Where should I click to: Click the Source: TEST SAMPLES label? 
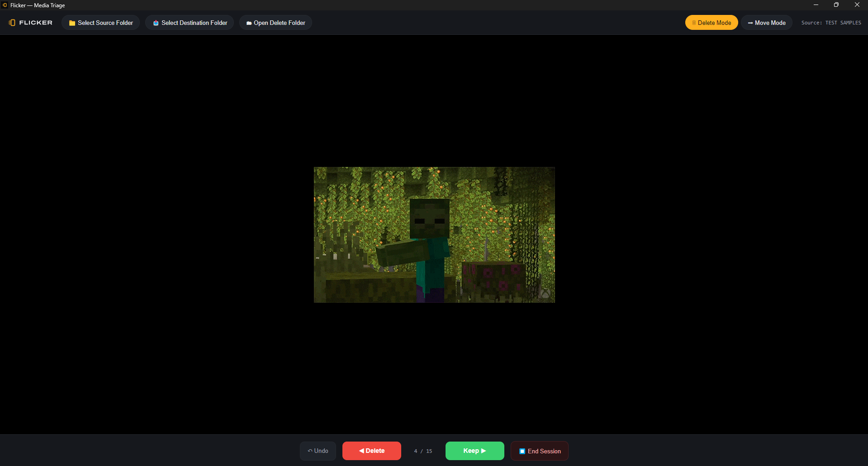click(x=831, y=23)
